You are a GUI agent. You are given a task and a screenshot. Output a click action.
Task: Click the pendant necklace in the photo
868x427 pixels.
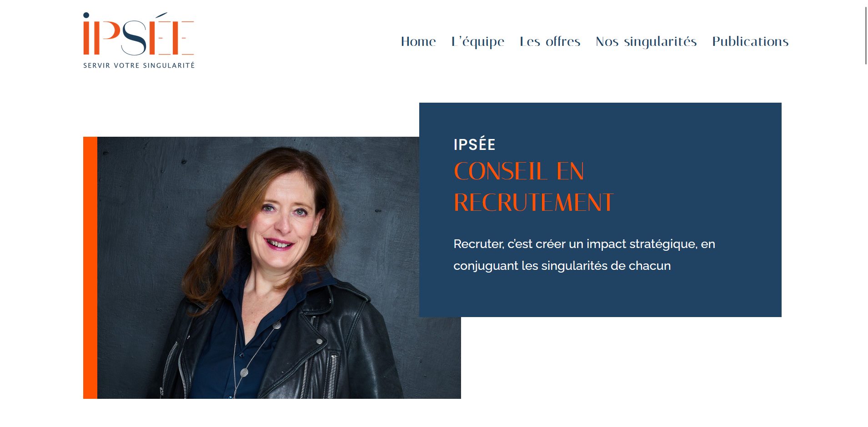point(244,372)
